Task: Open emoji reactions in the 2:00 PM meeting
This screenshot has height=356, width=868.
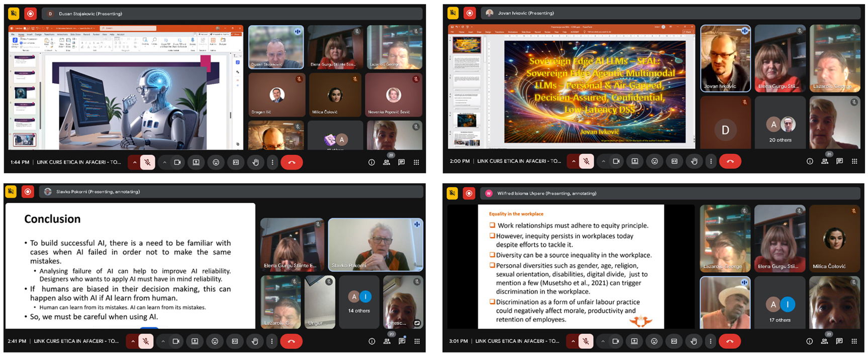Action: pyautogui.click(x=654, y=161)
